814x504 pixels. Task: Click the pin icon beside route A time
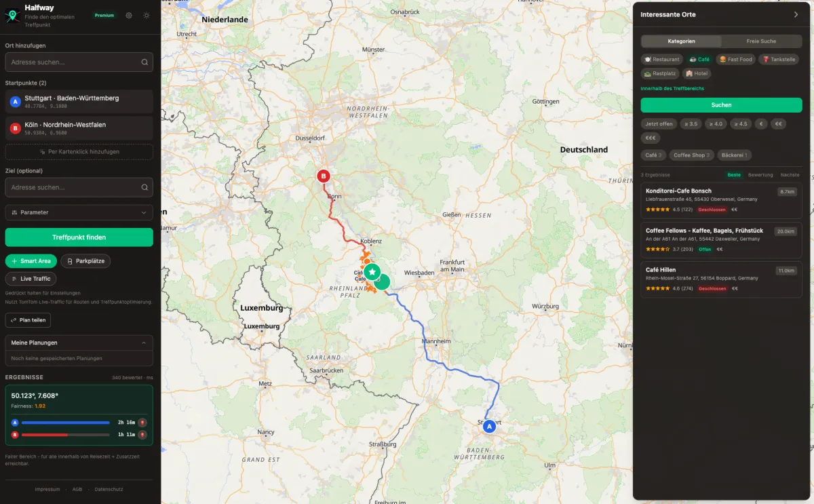coord(142,423)
